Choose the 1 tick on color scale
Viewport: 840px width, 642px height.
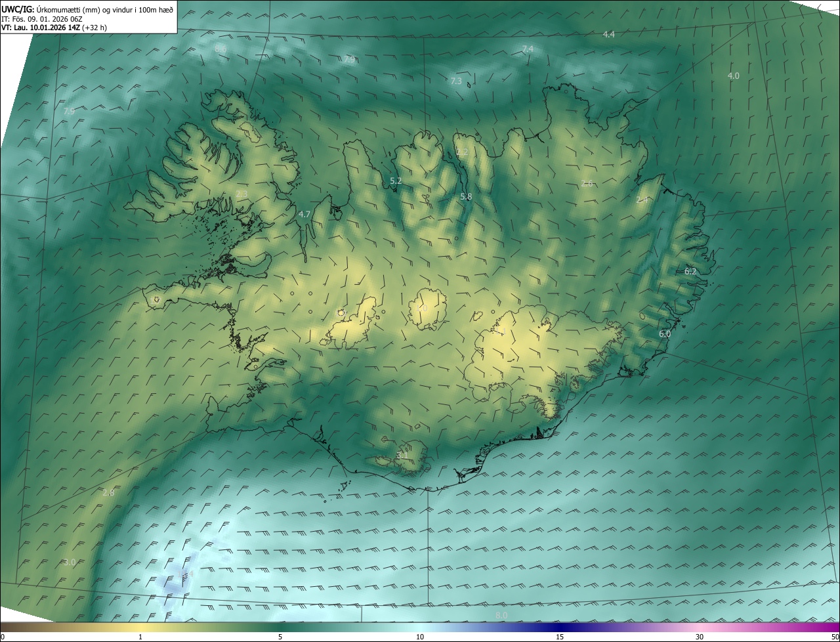tap(140, 637)
